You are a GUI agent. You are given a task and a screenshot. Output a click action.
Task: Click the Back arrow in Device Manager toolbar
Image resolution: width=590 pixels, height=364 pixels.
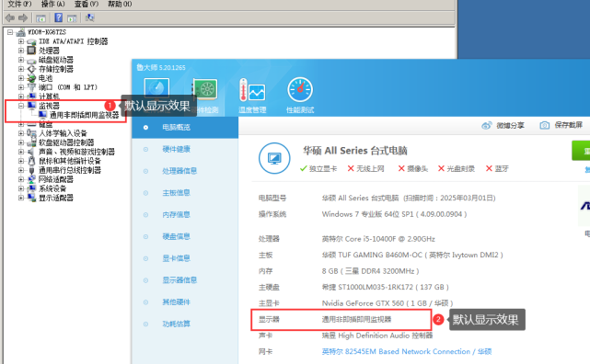tap(10, 17)
